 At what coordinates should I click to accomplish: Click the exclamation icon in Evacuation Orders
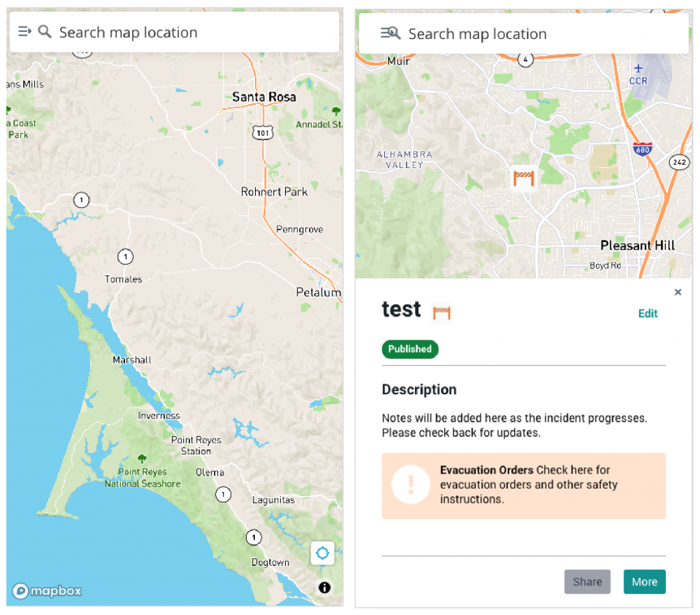[x=410, y=484]
